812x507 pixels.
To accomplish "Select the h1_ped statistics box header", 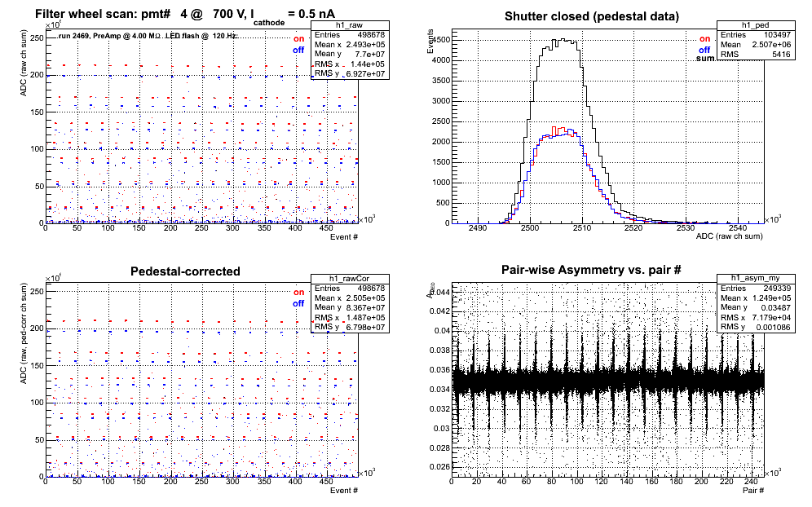I will pyautogui.click(x=756, y=25).
